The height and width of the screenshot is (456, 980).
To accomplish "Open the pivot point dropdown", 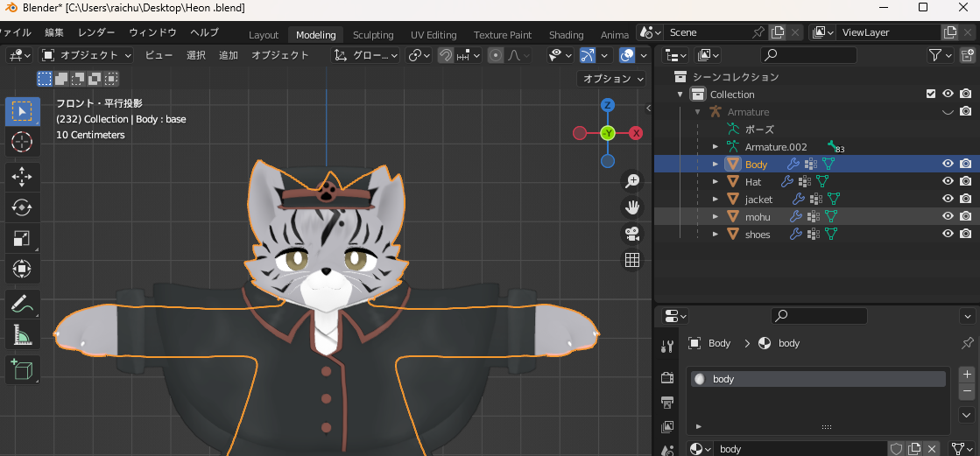I will [x=419, y=56].
